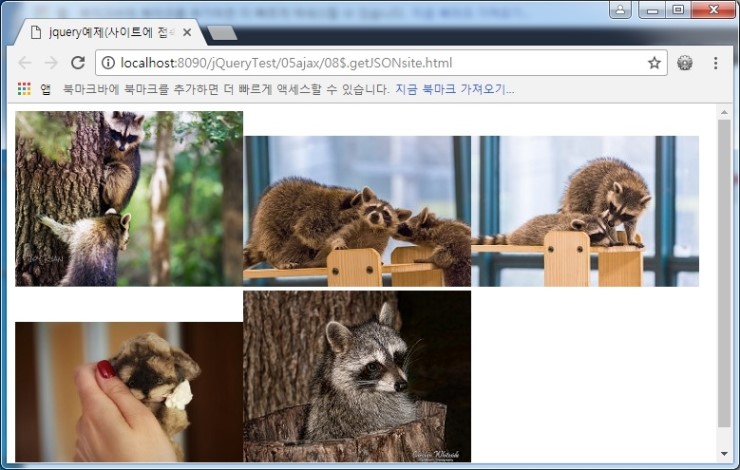
Task: Click the raccoons climbing tree image
Action: coord(129,198)
